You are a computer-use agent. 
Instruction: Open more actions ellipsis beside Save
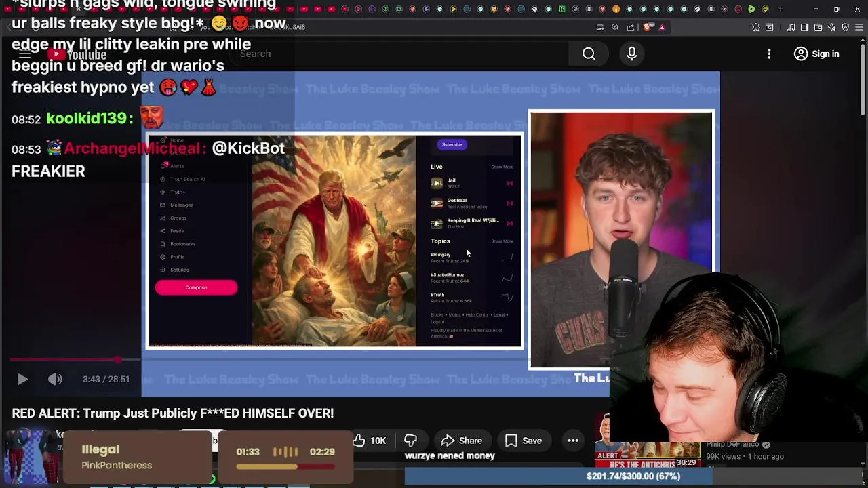click(x=573, y=441)
